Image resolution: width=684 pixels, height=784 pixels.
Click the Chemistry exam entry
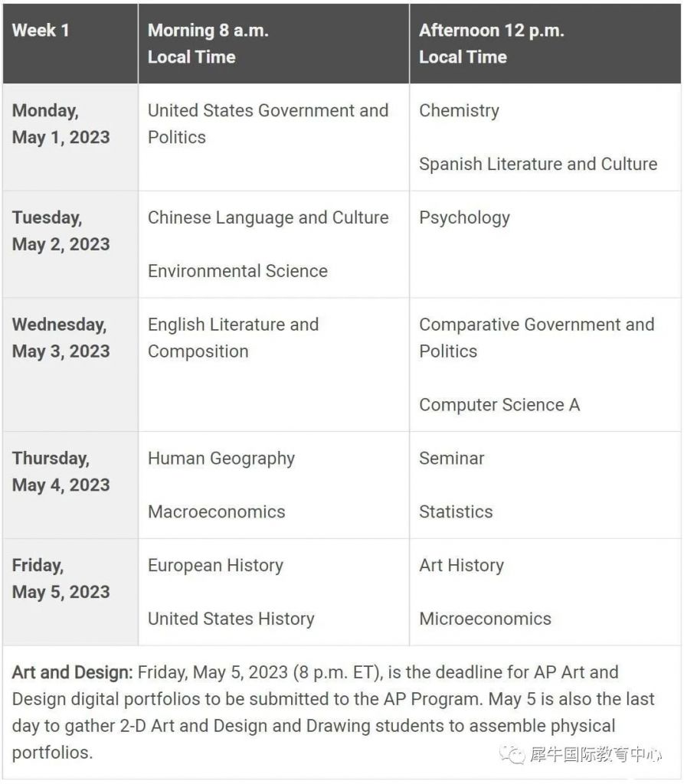(459, 110)
